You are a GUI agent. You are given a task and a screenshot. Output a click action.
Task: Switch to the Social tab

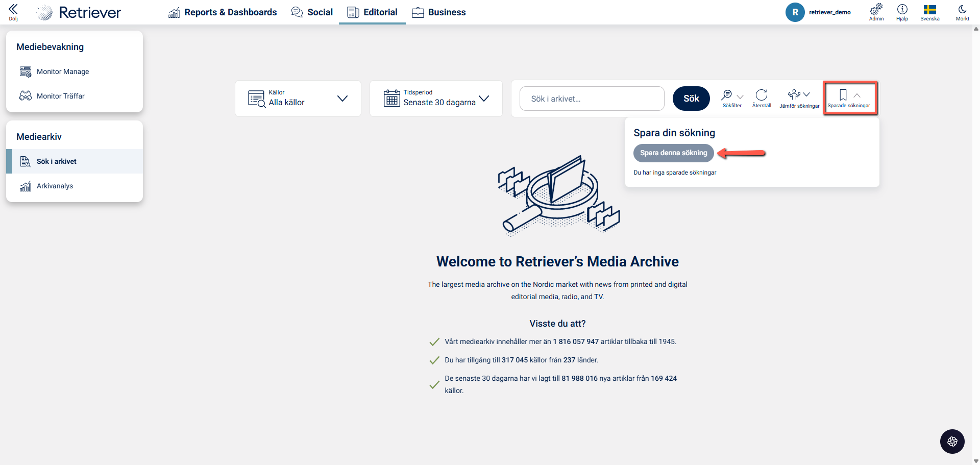[x=312, y=12]
